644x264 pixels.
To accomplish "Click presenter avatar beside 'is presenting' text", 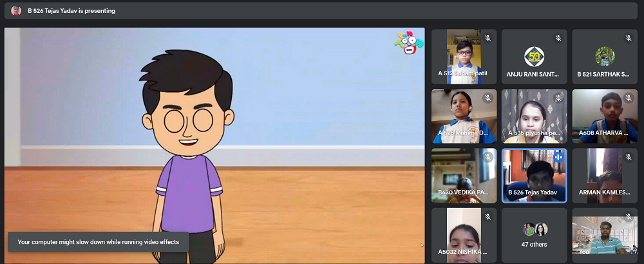I will pos(16,10).
